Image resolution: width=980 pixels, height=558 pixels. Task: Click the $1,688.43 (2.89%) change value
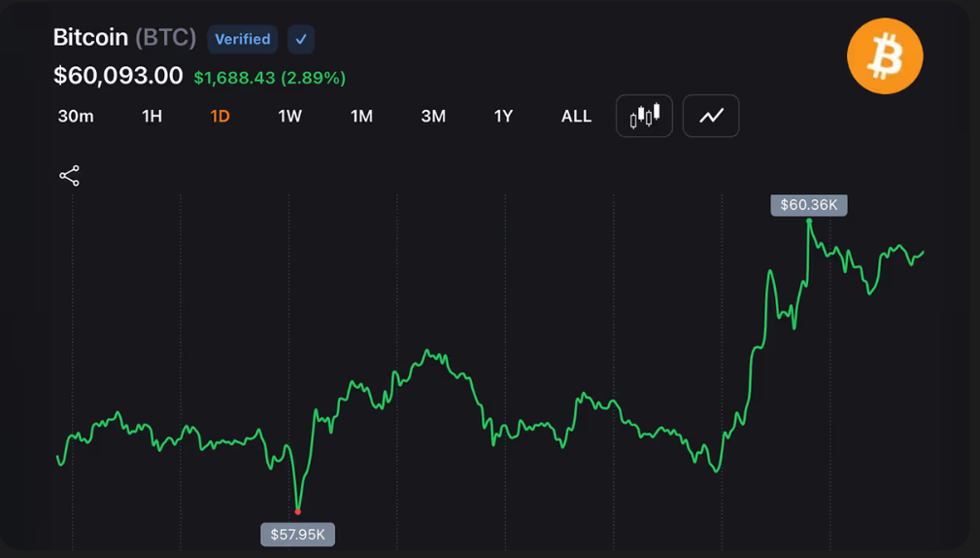coord(269,78)
